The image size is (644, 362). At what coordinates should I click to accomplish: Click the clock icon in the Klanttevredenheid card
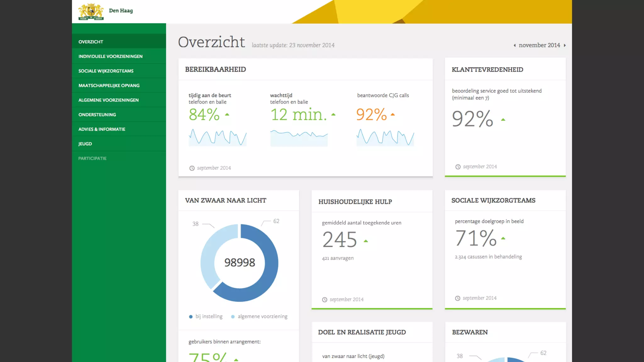pyautogui.click(x=458, y=167)
